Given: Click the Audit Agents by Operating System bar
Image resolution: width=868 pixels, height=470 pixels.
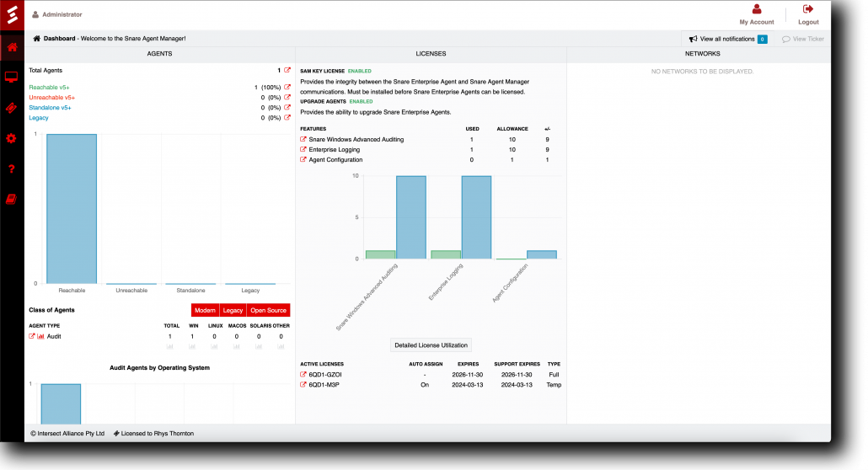Looking at the screenshot, I should click(x=61, y=404).
